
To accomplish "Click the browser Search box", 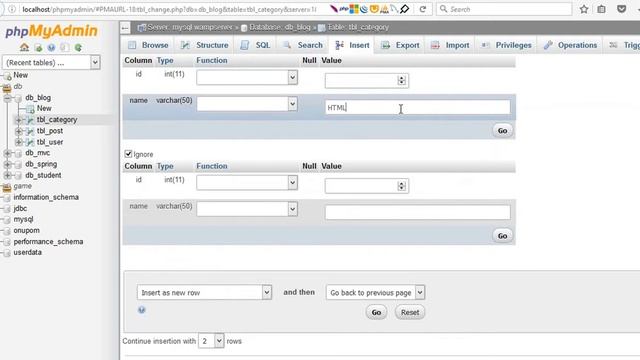I will click(x=504, y=9).
